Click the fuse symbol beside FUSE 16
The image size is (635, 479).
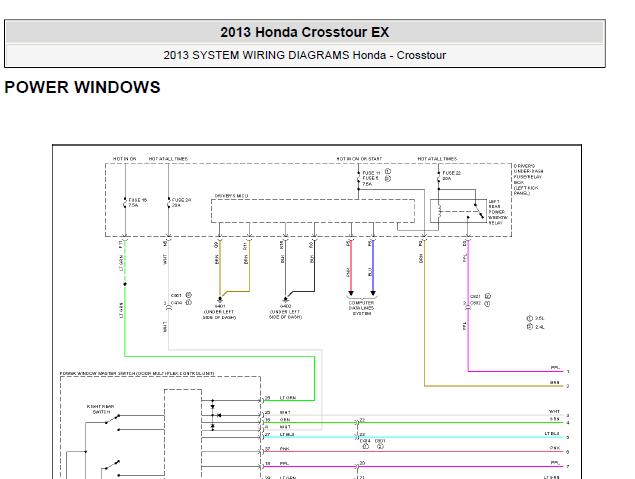pos(125,202)
